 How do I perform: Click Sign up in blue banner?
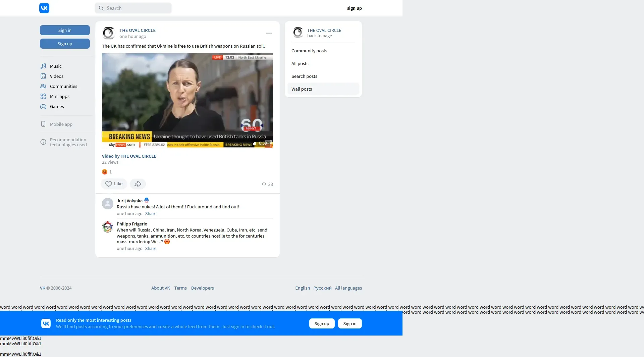point(322,323)
